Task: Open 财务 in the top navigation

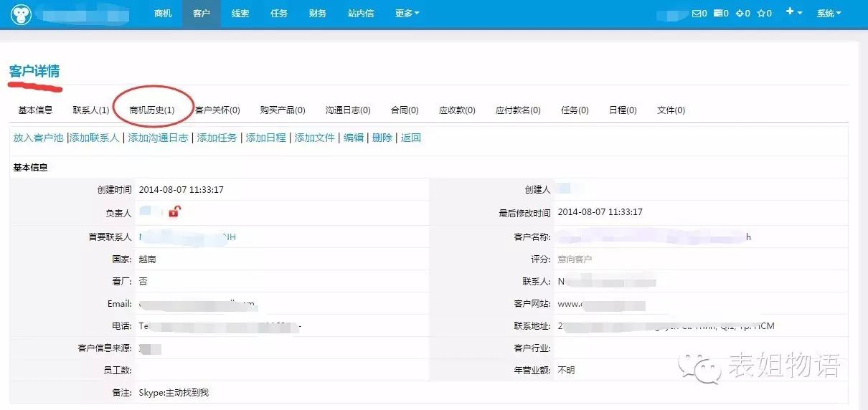Action: [318, 13]
